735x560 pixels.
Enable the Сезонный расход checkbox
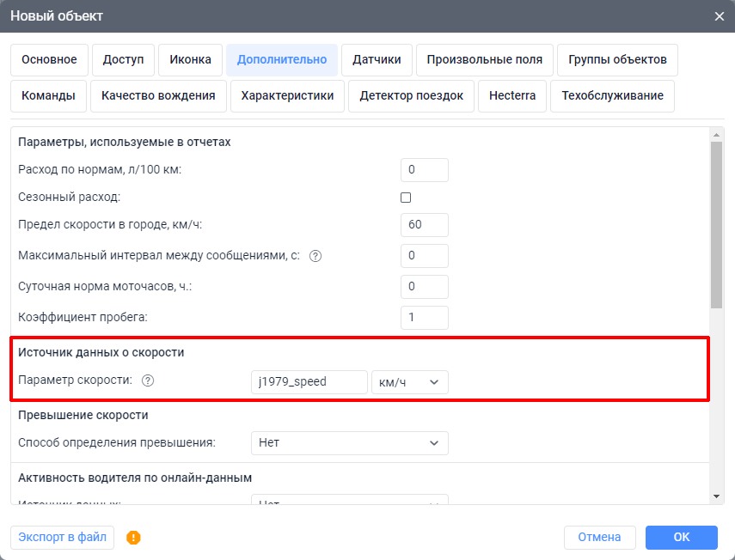[405, 197]
